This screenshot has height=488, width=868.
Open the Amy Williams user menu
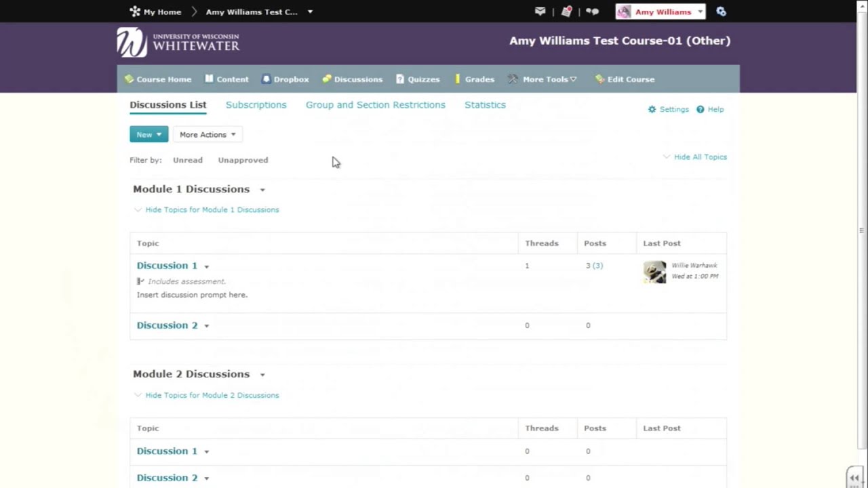[x=660, y=12]
